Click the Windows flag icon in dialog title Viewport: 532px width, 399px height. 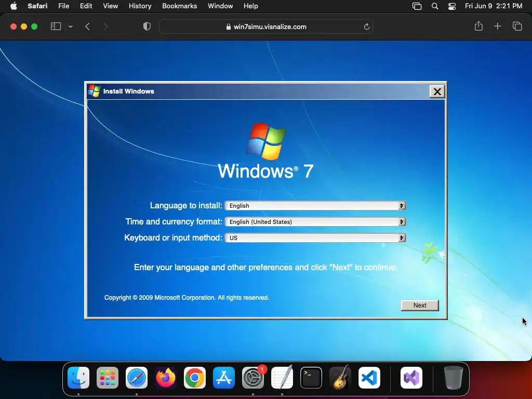95,91
